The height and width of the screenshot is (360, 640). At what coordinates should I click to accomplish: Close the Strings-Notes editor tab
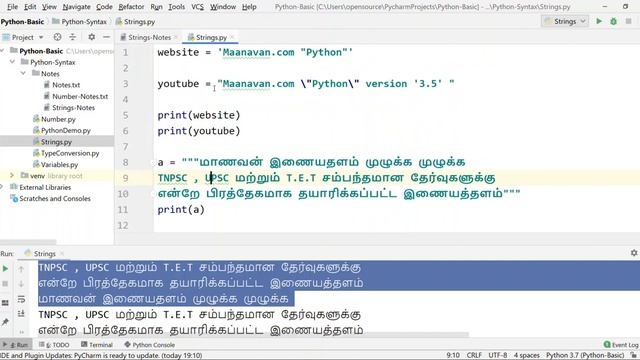pyautogui.click(x=176, y=37)
